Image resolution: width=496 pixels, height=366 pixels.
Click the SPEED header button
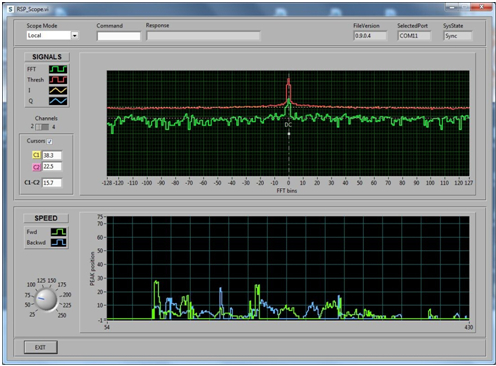46,218
